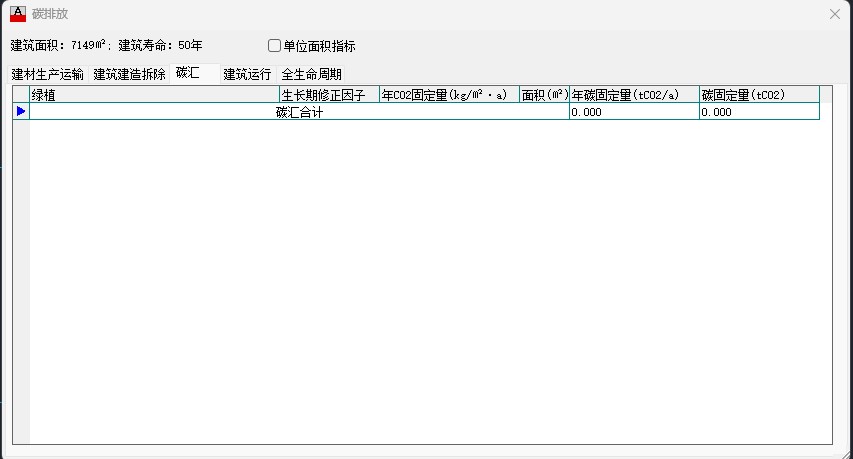The height and width of the screenshot is (459, 853).
Task: Select the 碳汇合计 row cell
Action: coord(299,113)
